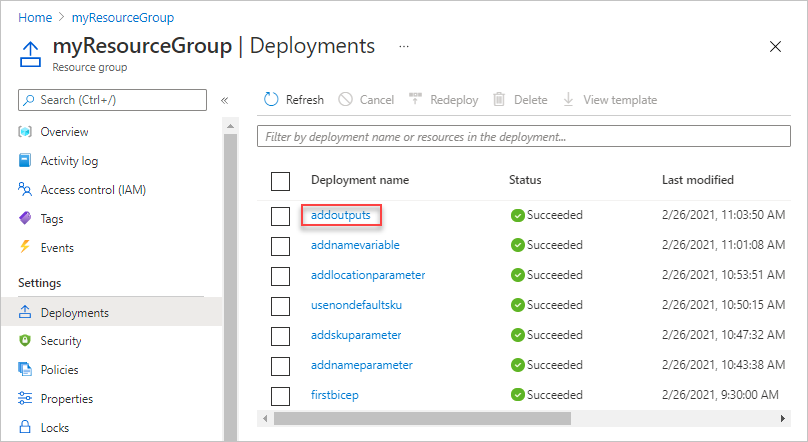This screenshot has width=808, height=442.
Task: Click the Refresh icon in toolbar
Action: [x=271, y=100]
